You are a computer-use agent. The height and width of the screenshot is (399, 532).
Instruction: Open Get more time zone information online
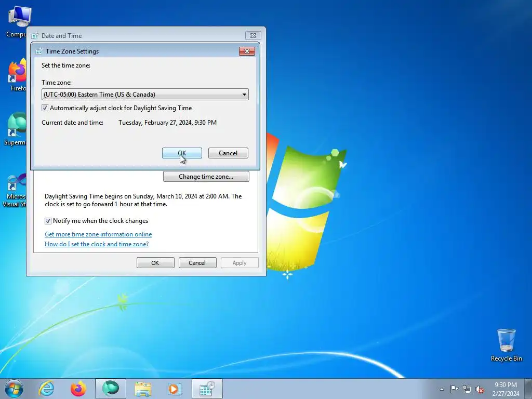point(98,234)
